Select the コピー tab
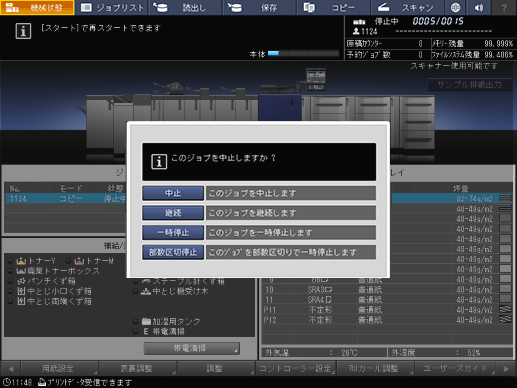Viewport: 517px width, 388px height. coord(333,7)
